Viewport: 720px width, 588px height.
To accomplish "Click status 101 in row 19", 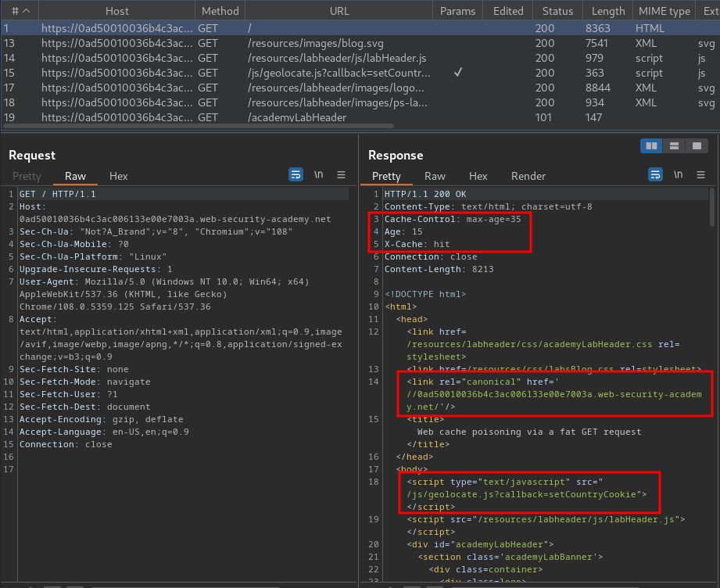I will pos(543,117).
